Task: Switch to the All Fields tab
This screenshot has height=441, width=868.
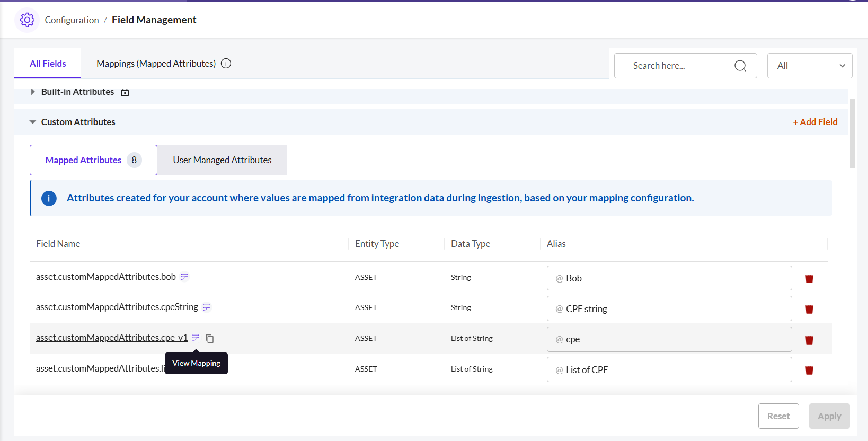Action: 48,64
